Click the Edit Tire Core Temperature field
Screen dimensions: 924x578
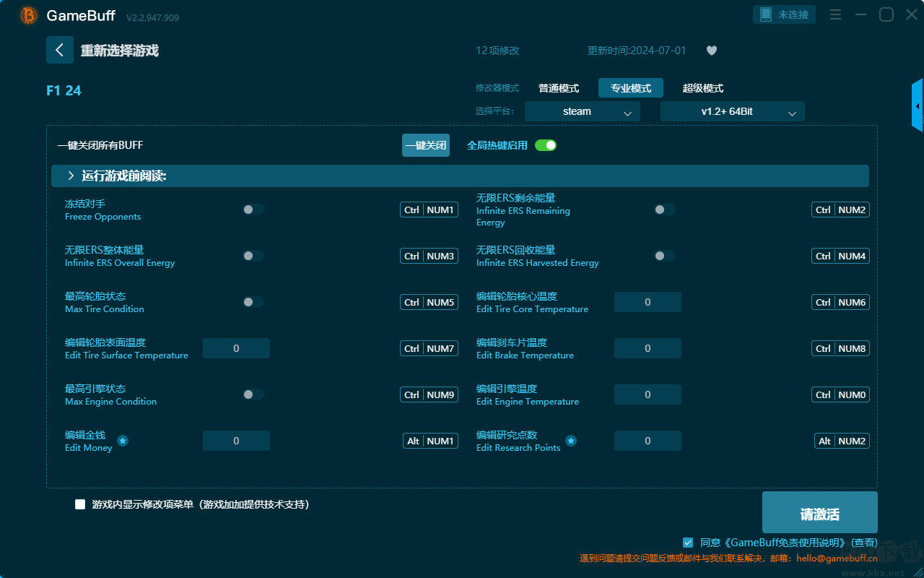(x=648, y=302)
